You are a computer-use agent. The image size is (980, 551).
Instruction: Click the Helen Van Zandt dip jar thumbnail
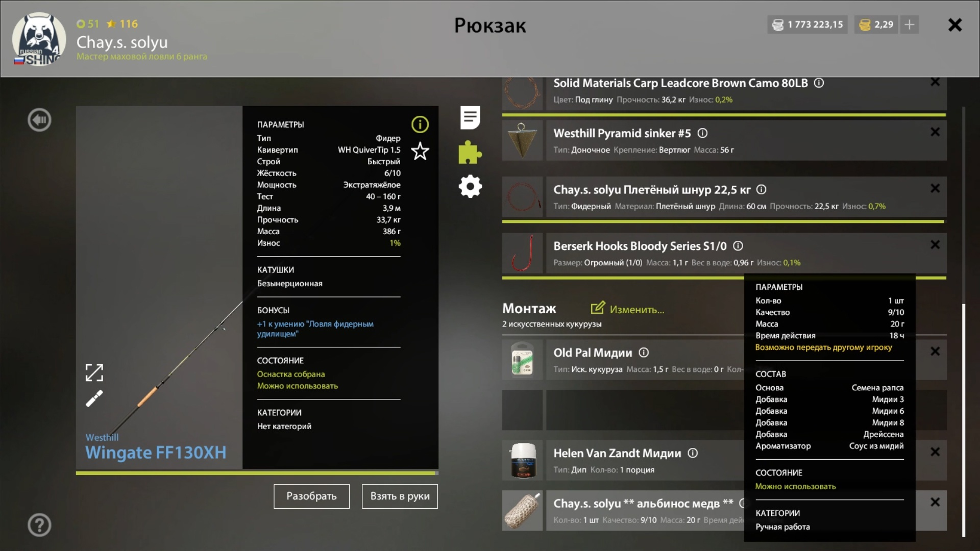[522, 460]
